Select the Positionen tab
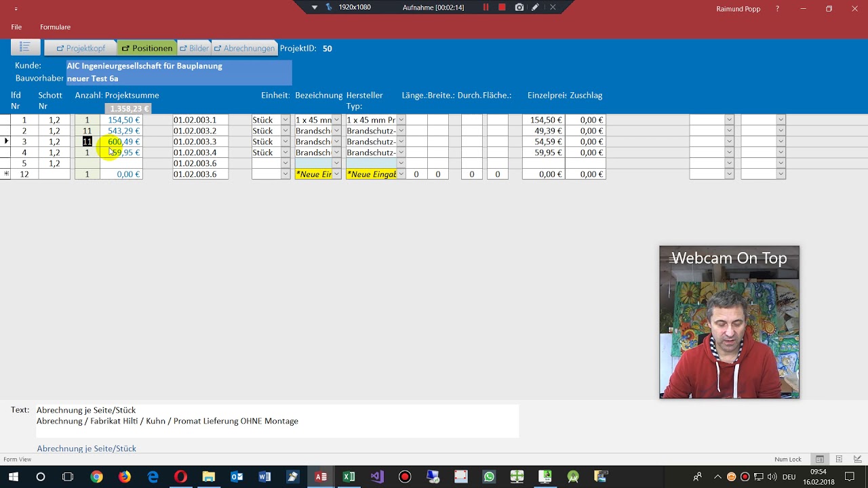 coord(146,48)
